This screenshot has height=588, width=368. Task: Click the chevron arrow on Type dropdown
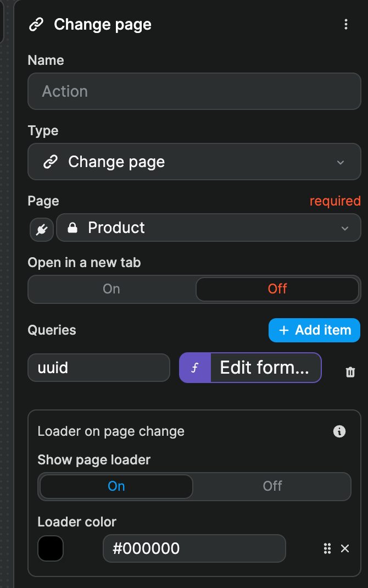341,162
